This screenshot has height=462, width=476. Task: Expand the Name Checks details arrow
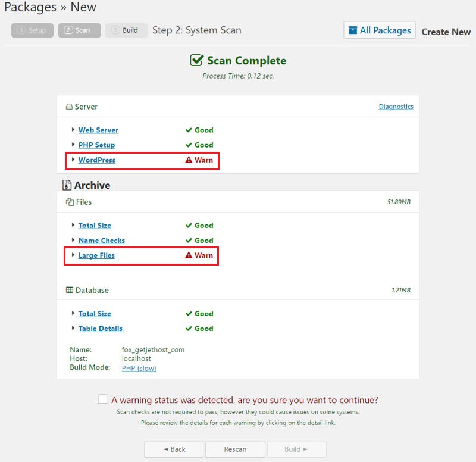tap(73, 241)
